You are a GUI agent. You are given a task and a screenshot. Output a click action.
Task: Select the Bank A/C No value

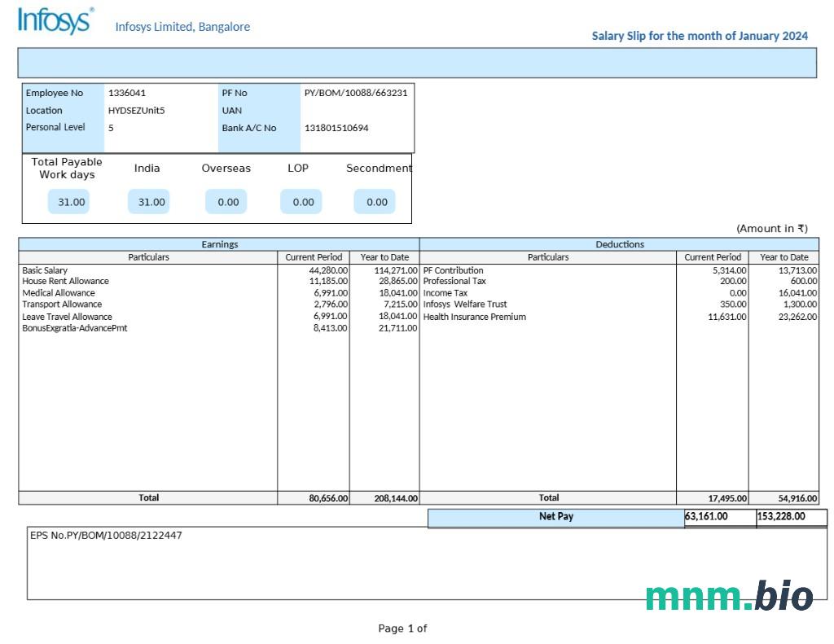(x=336, y=128)
